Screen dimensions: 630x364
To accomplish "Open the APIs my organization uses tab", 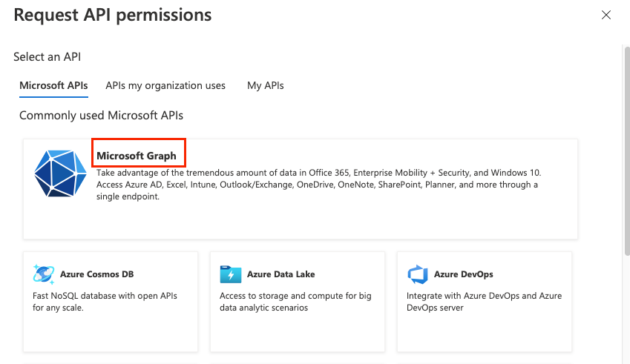I will click(165, 85).
